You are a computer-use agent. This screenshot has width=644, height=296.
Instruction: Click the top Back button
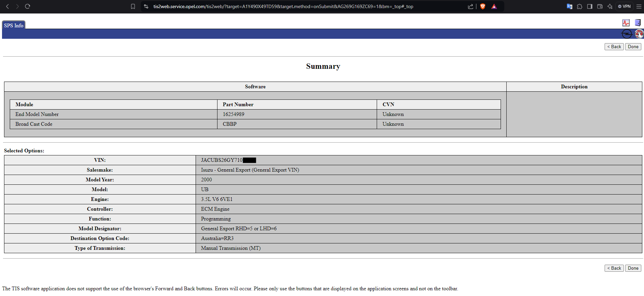click(614, 47)
